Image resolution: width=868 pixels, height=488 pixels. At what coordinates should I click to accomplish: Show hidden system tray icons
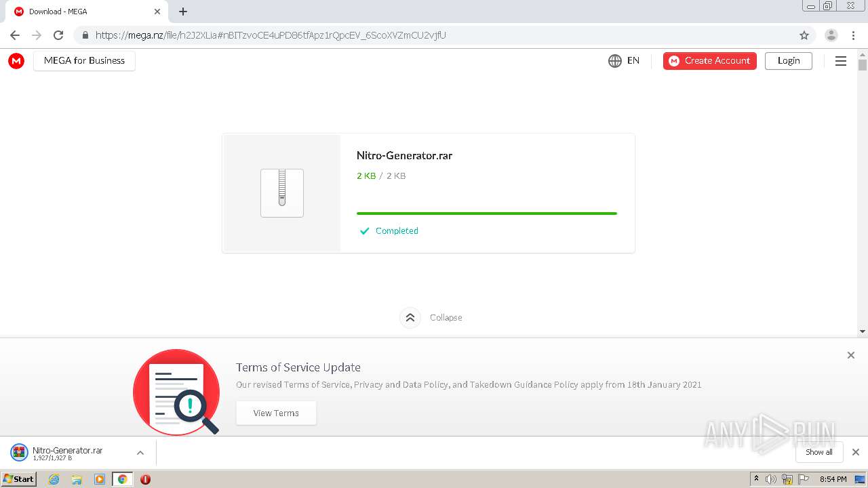(x=756, y=479)
